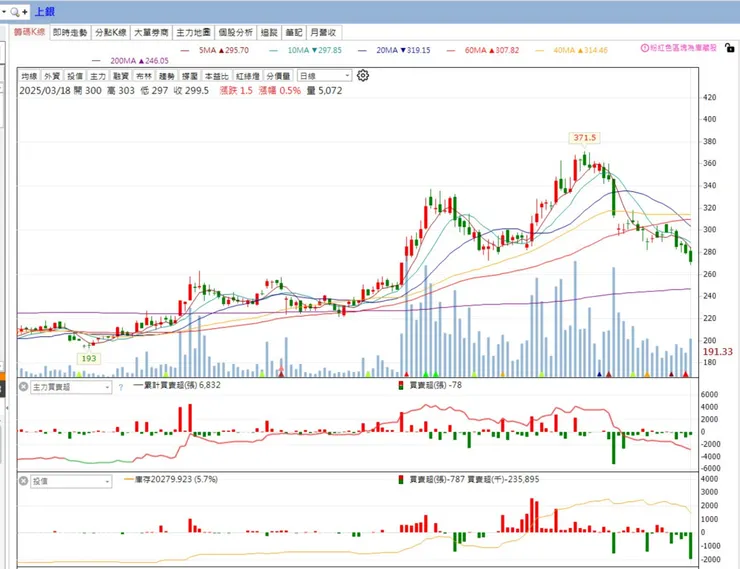
Task: Click the 漲幅 0.5% readout
Action: coord(279,91)
